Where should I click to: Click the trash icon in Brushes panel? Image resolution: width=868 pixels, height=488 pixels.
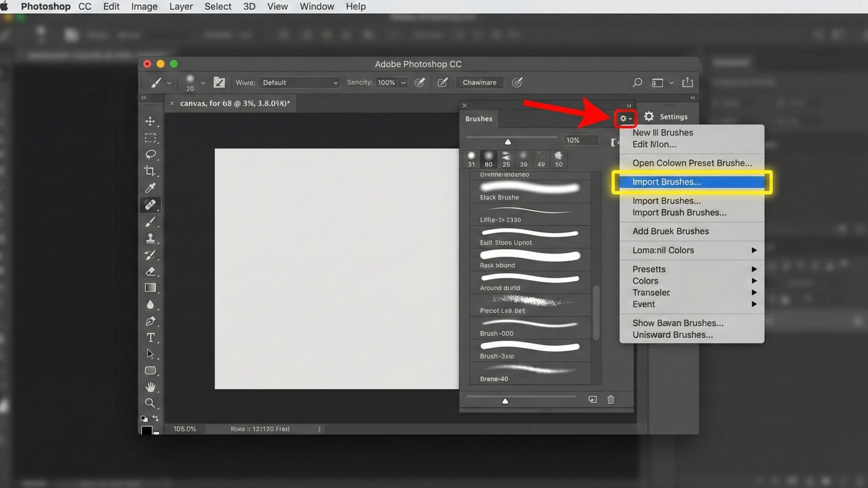click(x=611, y=400)
